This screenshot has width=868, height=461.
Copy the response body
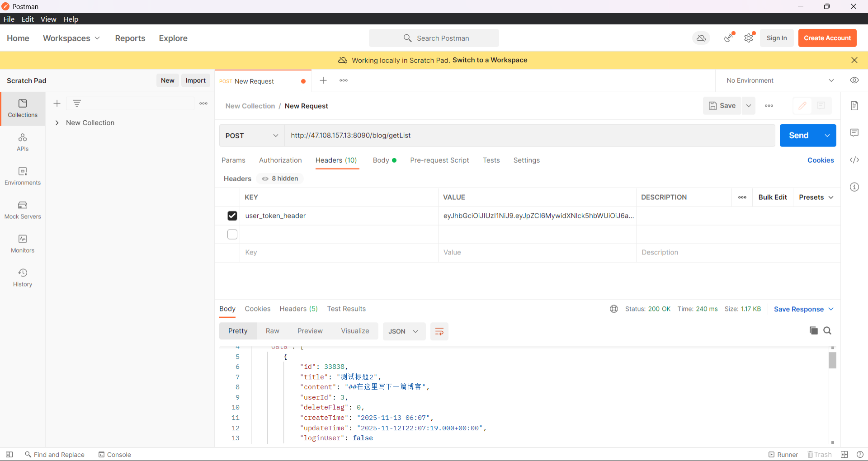814,331
